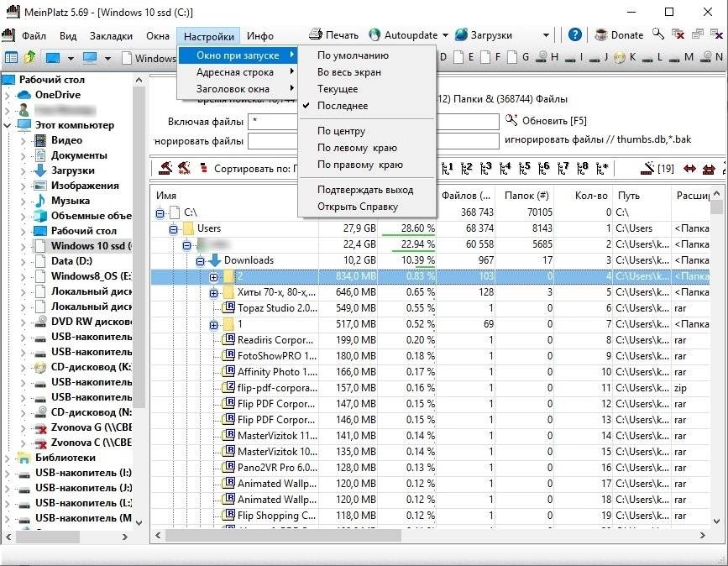Sort by the Папок (#) column header
Screen dimensions: 728x566
[526, 196]
